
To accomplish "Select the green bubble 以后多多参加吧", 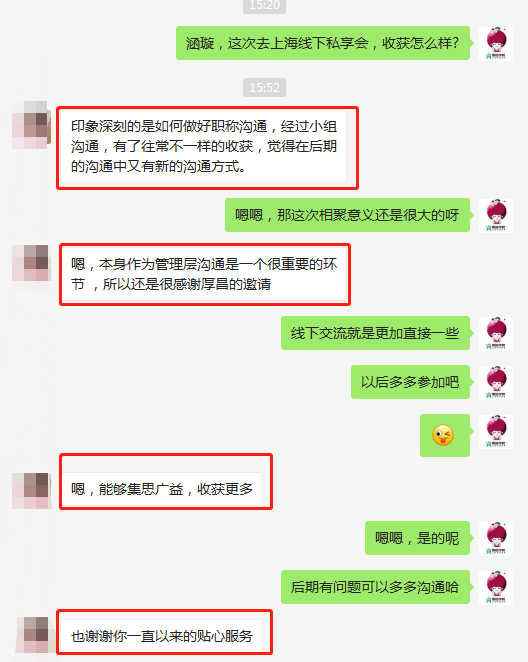I will 410,382.
